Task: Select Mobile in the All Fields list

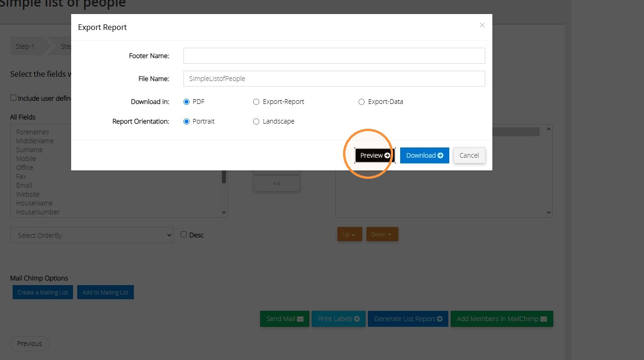Action: pyautogui.click(x=26, y=159)
